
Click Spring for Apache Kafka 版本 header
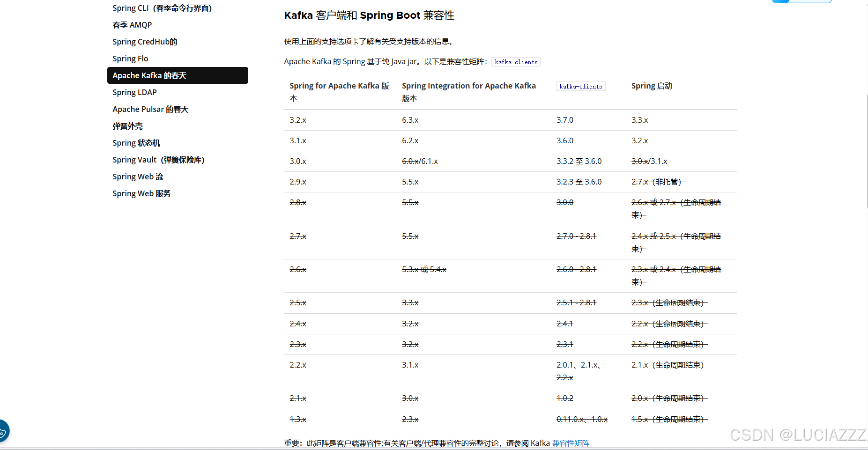point(339,92)
